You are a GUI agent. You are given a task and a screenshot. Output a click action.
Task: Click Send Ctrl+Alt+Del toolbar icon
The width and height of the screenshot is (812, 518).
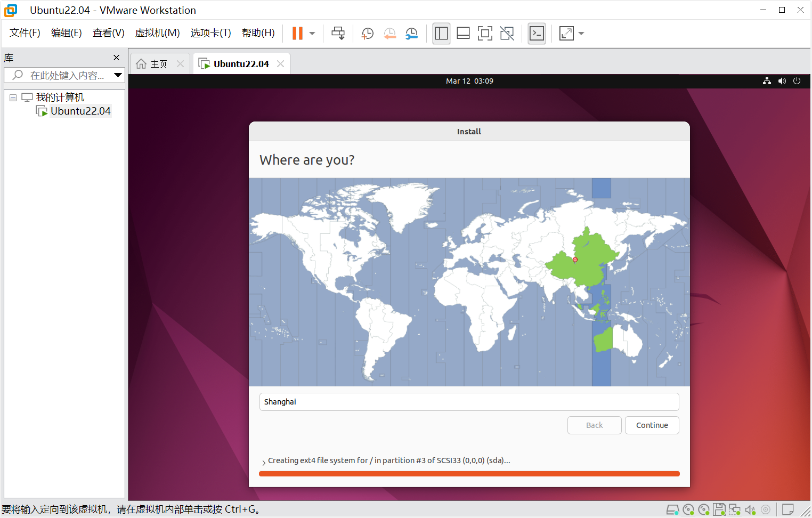tap(338, 33)
